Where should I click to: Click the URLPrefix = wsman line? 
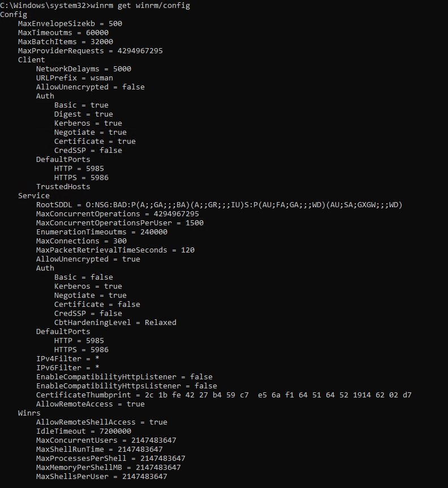click(x=75, y=78)
